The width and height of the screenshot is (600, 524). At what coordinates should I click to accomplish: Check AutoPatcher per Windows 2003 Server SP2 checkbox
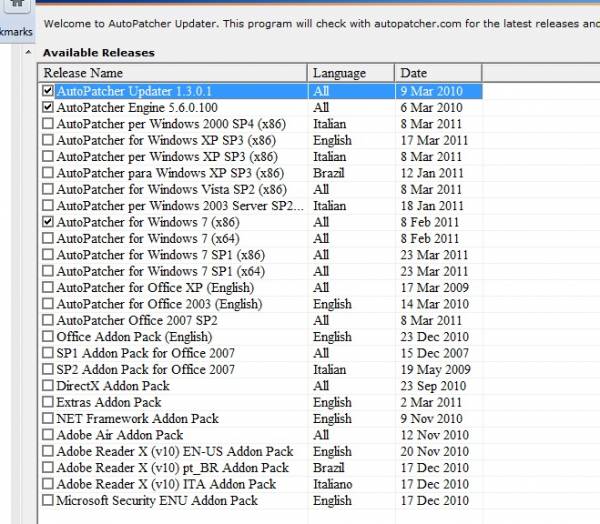coord(47,206)
